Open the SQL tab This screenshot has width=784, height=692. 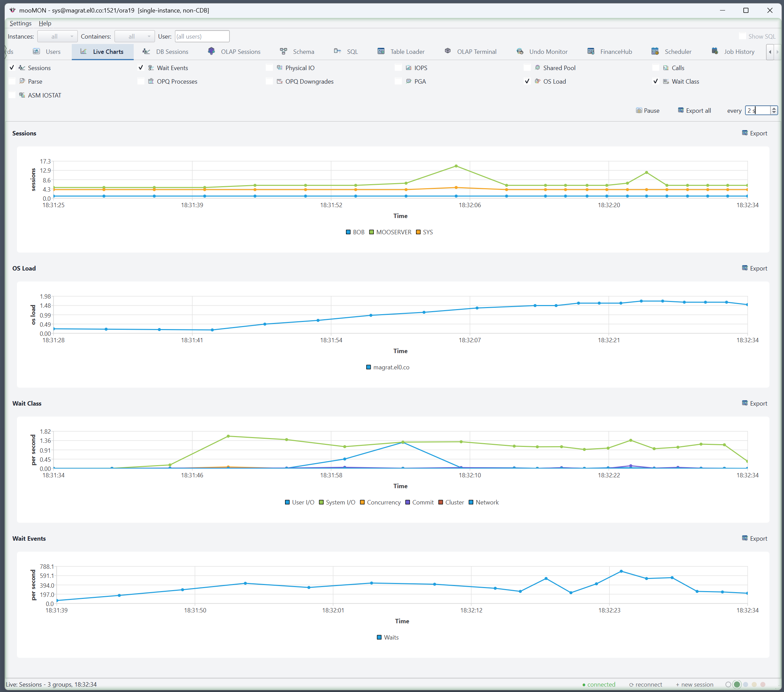[x=346, y=51]
